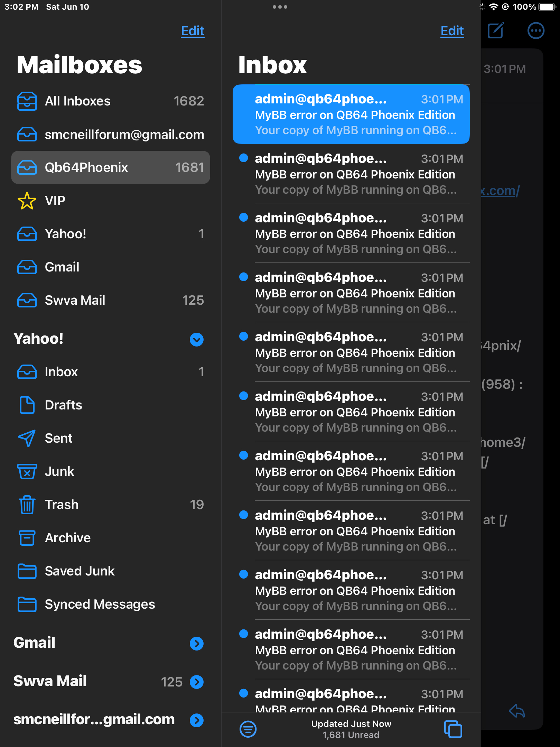The image size is (560, 747).
Task: Open the VIP star mailbox
Action: coord(111,201)
